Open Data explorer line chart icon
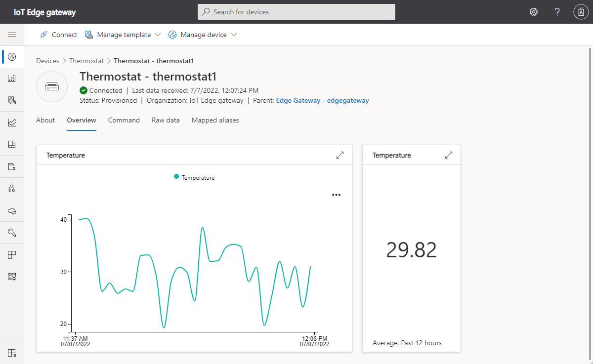The height and width of the screenshot is (364, 593). (12, 122)
